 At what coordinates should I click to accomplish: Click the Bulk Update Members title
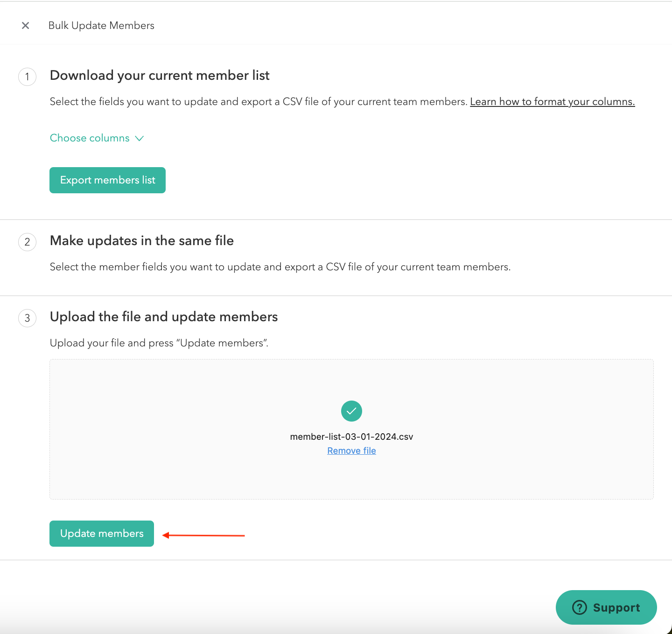pos(101,26)
